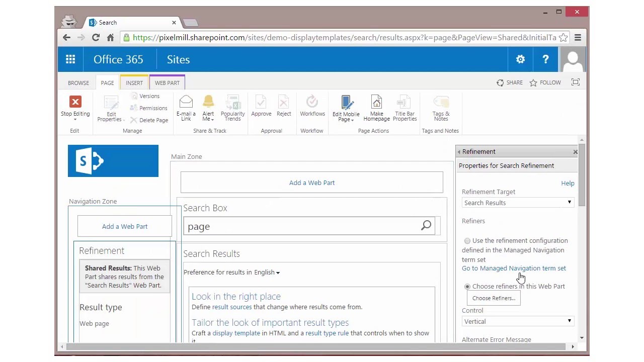Click the search magnifier in Search Box
The image size is (644, 362).
[x=426, y=226]
